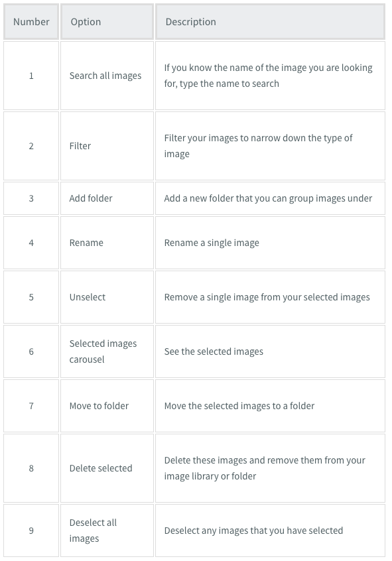This screenshot has width=392, height=561.
Task: Select the 'Move to folder' cell
Action: (x=107, y=406)
